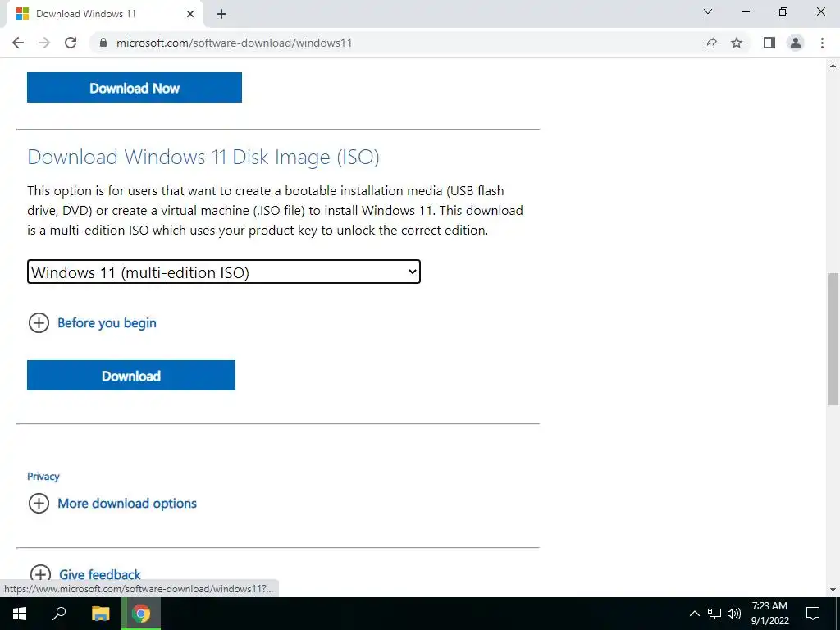Show hidden system tray icons
Viewport: 840px width, 630px height.
pyautogui.click(x=694, y=614)
